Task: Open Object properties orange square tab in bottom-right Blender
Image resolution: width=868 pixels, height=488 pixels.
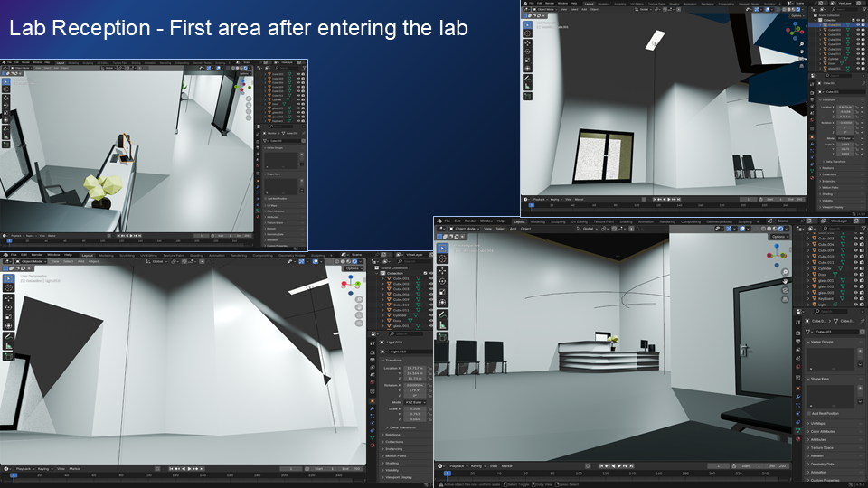Action: click(797, 388)
